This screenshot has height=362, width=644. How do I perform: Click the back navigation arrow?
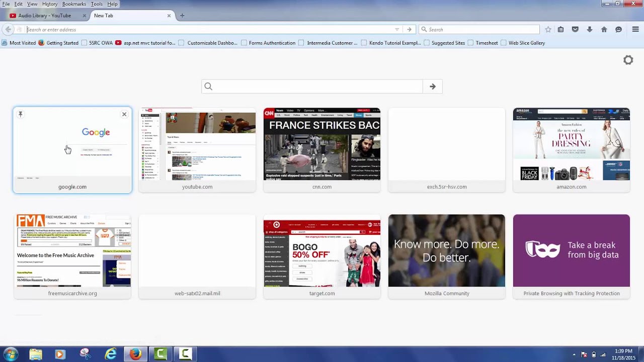click(x=9, y=30)
